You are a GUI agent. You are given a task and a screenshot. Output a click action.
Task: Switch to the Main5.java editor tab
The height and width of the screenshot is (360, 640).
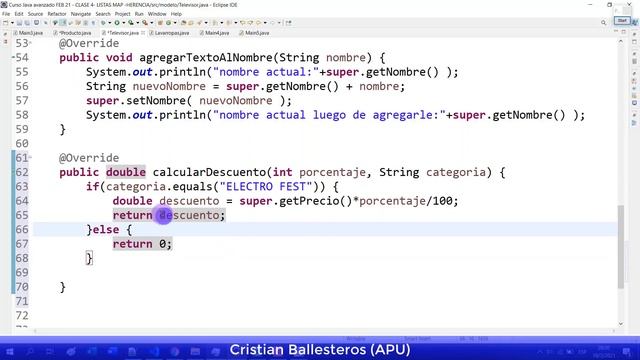(254, 33)
